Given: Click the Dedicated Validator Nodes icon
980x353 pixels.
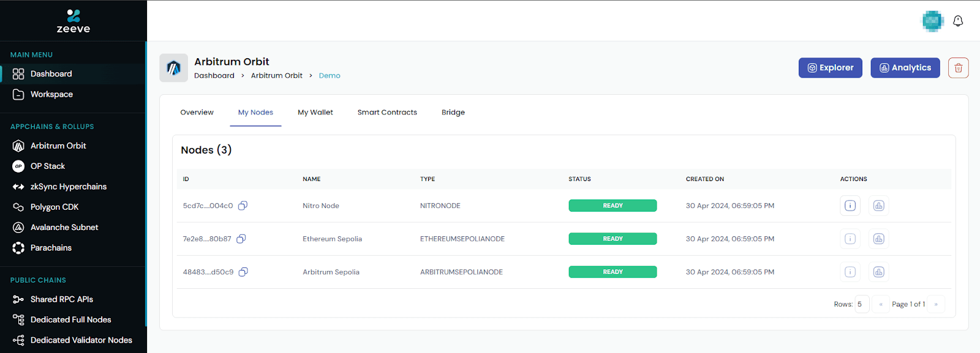Looking at the screenshot, I should [x=18, y=340].
